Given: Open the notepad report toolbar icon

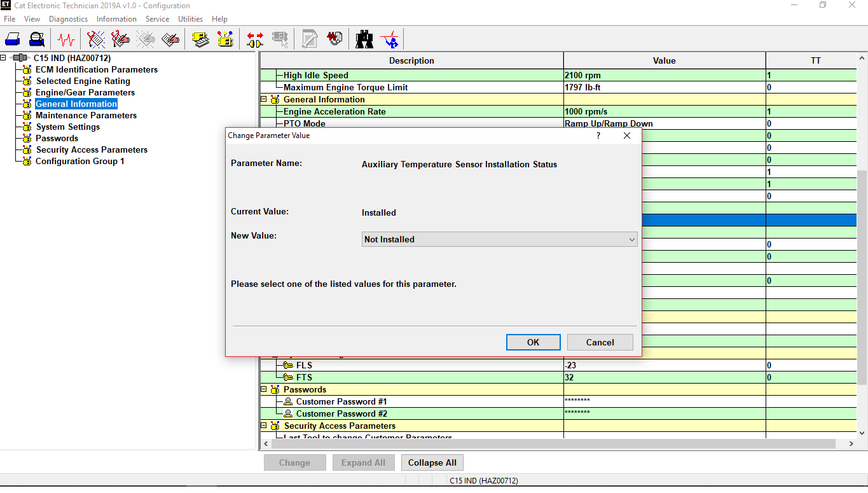Looking at the screenshot, I should point(309,39).
